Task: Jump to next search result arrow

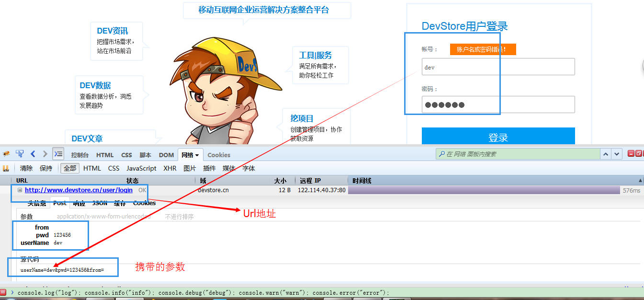Action: tap(617, 154)
